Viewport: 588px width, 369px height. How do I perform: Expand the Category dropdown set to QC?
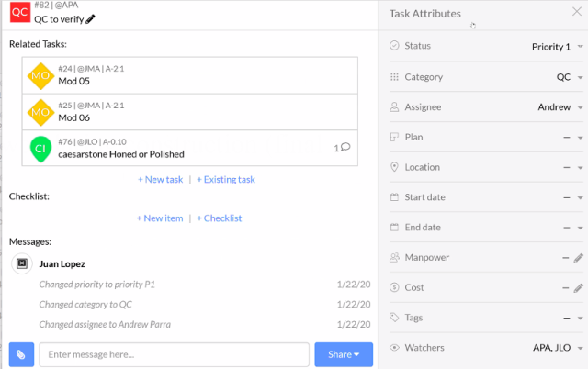(x=568, y=77)
